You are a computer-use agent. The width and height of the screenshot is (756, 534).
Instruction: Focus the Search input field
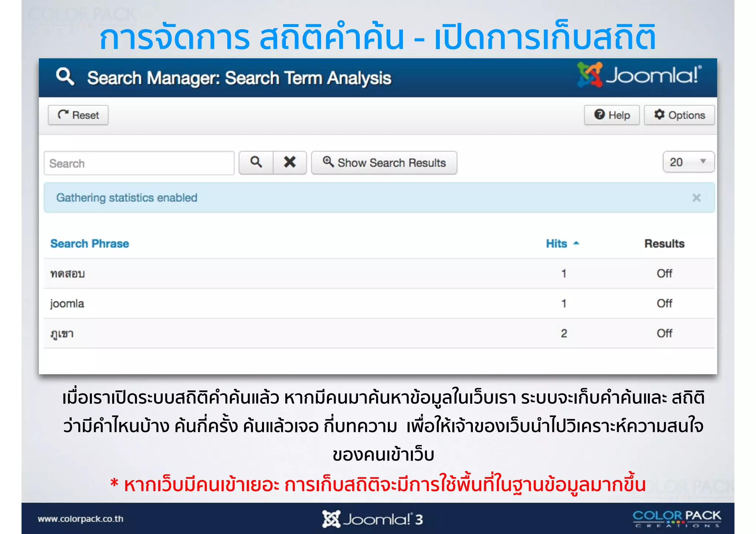click(x=139, y=163)
